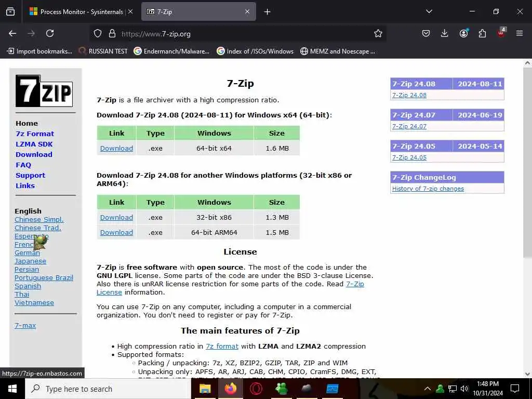Viewport: 532px width, 399px height.
Task: Open the Downloads toolbar icon
Action: tap(445, 33)
